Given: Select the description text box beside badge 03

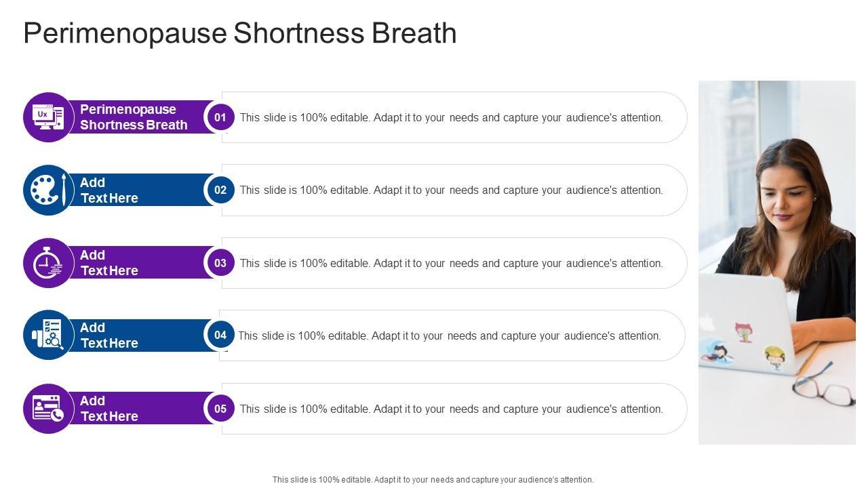Looking at the screenshot, I should 451,263.
